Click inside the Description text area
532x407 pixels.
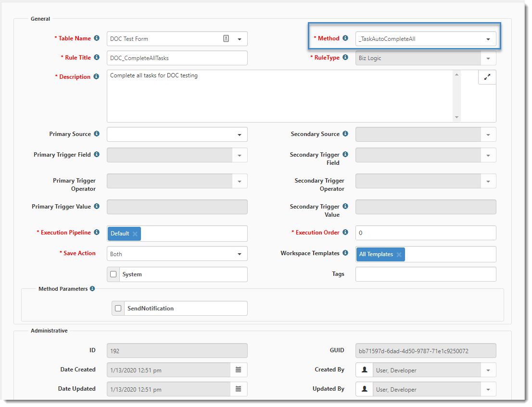(x=279, y=96)
